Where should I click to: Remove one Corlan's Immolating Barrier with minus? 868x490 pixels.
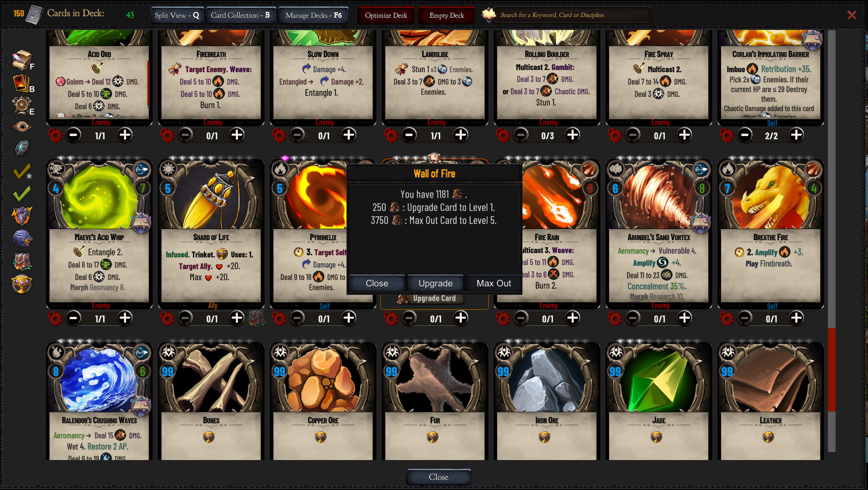(745, 135)
